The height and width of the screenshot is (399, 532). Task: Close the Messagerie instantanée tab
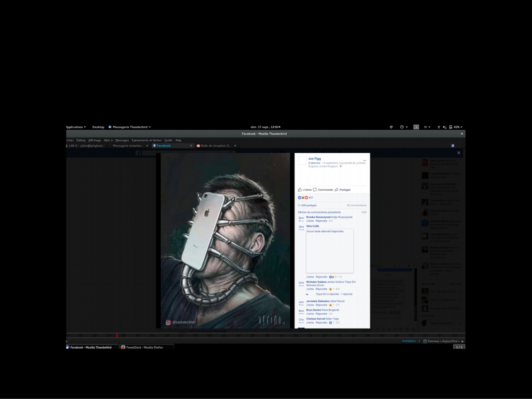(147, 145)
